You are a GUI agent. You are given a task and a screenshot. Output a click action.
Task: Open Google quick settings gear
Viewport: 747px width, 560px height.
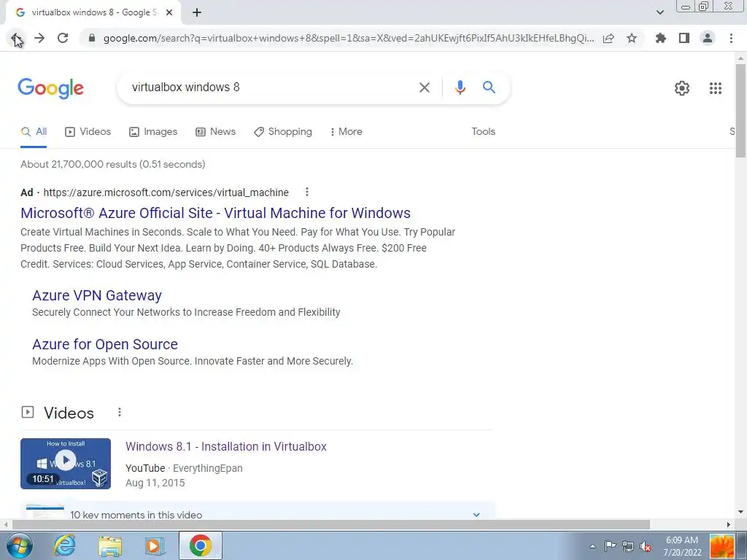click(682, 88)
